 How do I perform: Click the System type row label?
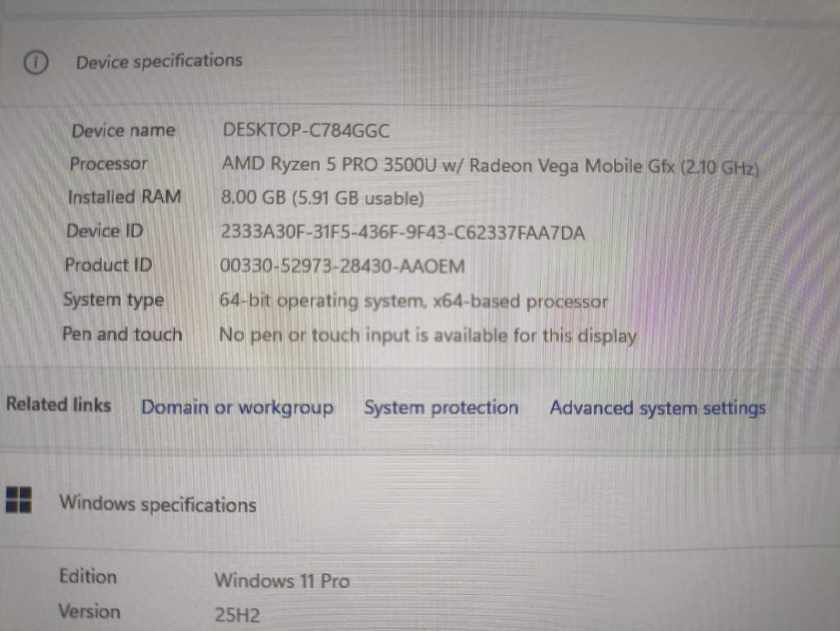coord(113,300)
